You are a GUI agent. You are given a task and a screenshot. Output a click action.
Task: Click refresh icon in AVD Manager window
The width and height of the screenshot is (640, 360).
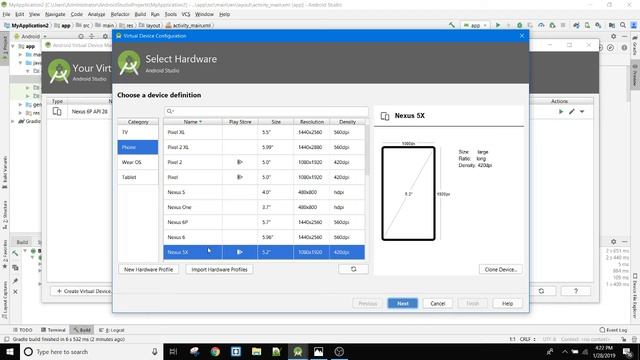(541, 291)
